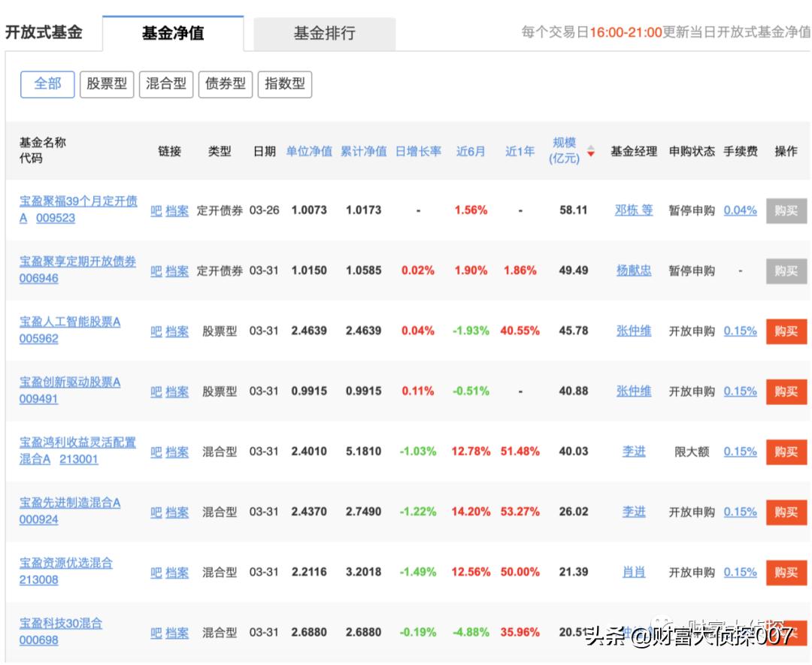The width and height of the screenshot is (812, 665).
Task: Sort by the 累计净值 column header
Action: coord(362,150)
